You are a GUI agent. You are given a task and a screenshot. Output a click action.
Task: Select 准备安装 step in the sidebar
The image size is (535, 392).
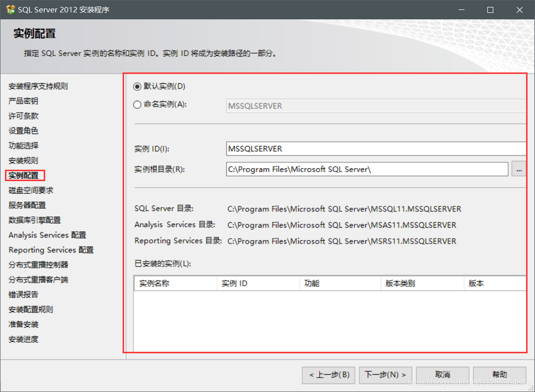tap(23, 325)
